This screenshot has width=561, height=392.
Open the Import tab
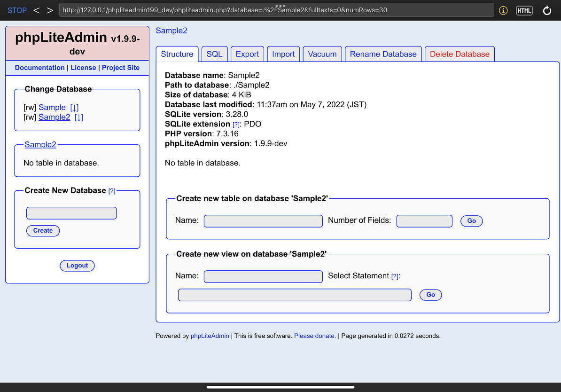pyautogui.click(x=283, y=54)
